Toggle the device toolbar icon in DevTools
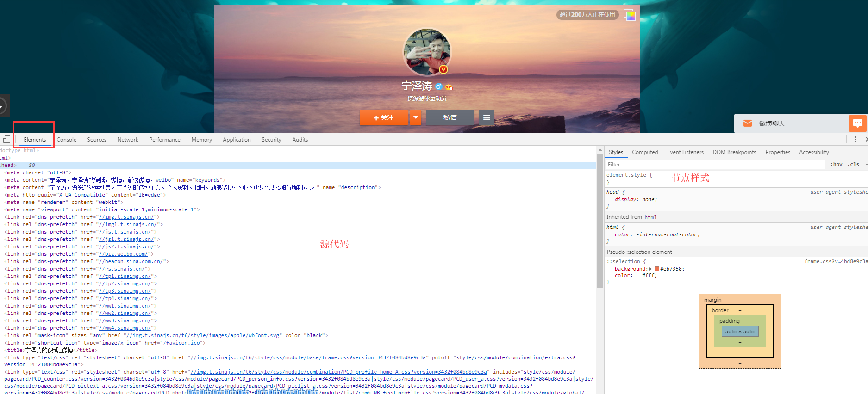Screen dimensions: 868x394 coord(6,139)
